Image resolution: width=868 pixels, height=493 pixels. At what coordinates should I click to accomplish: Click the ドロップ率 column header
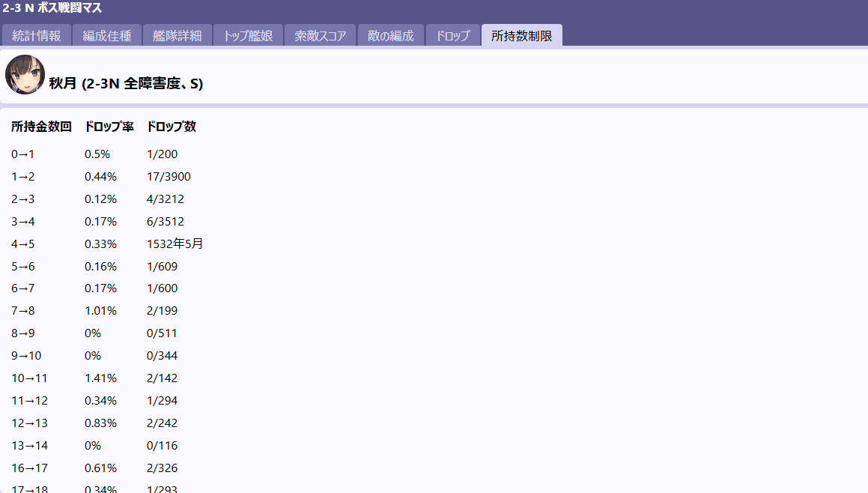(x=109, y=127)
